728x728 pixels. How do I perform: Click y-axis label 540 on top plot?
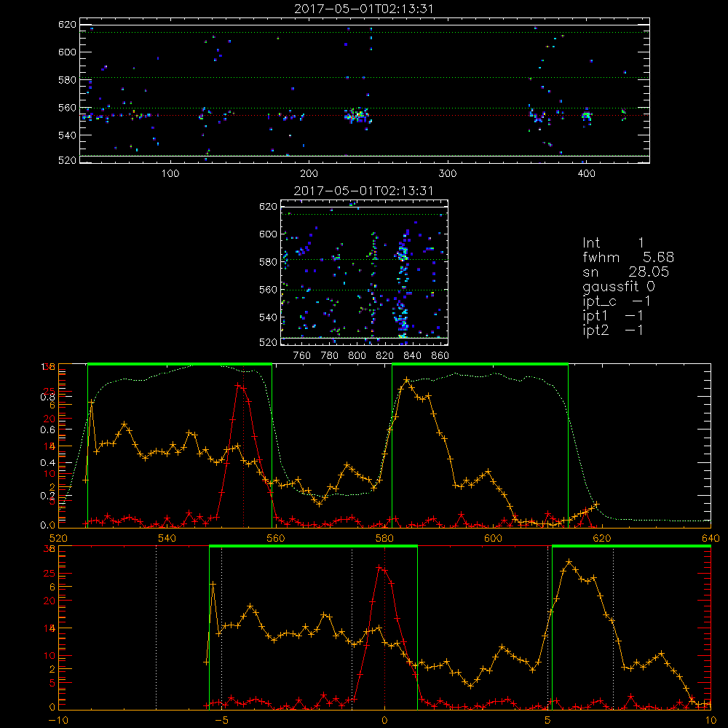click(67, 135)
